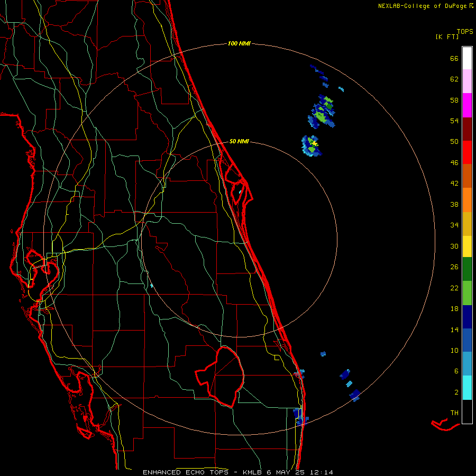Click the 18 legend value label
Image resolution: width=476 pixels, height=476 pixels.
pos(454,309)
